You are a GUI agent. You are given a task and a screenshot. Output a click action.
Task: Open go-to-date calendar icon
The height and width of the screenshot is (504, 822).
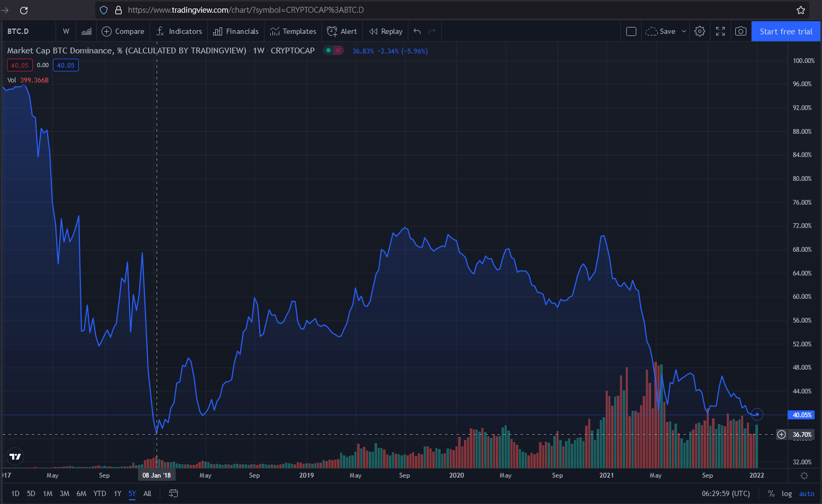click(173, 493)
